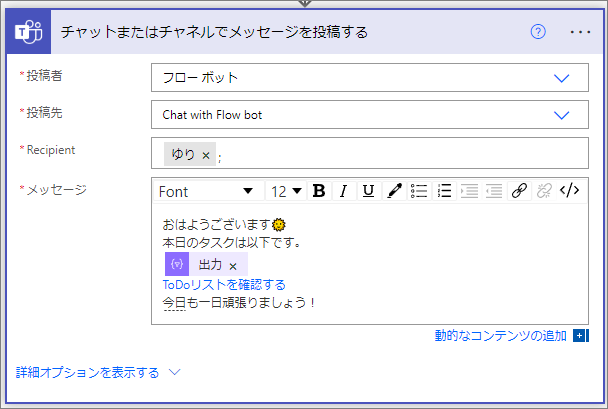608x409 pixels.
Task: Switch to HTML code view
Action: click(569, 191)
